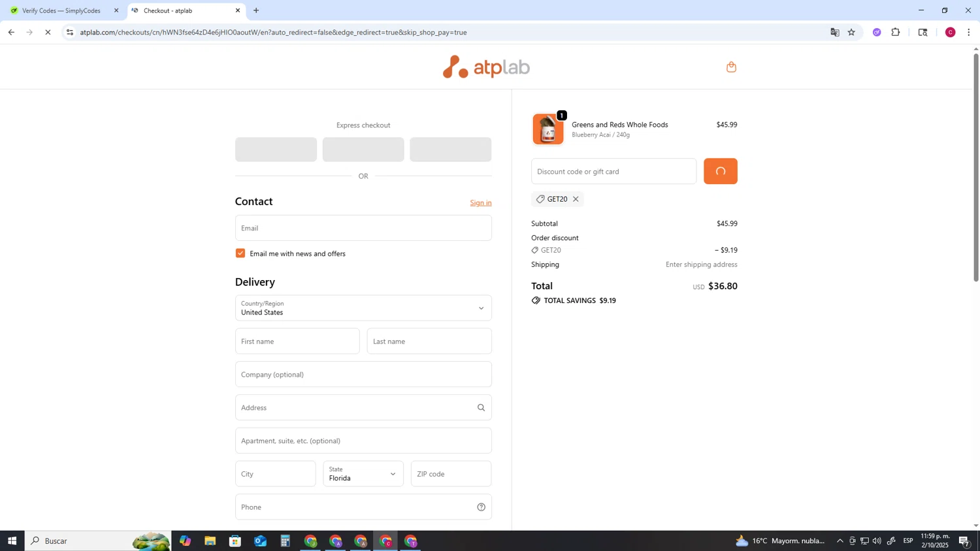Focus the Apartment, suite, etc. field

click(x=363, y=441)
